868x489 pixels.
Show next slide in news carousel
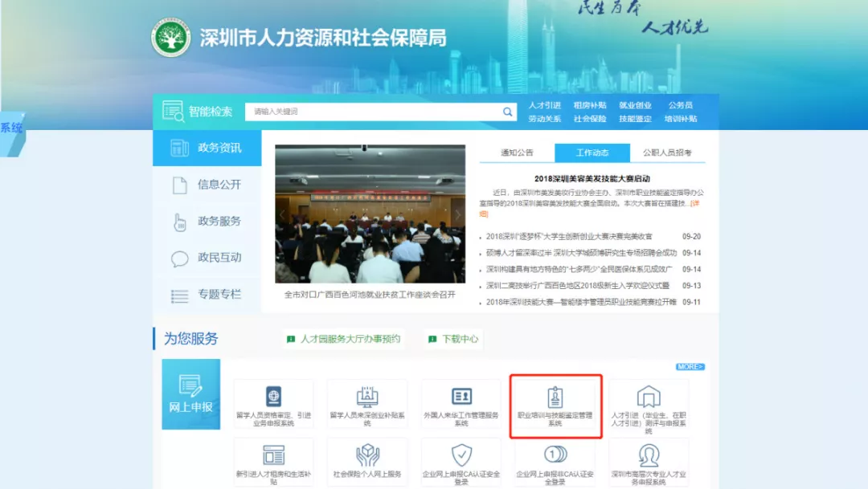click(457, 214)
